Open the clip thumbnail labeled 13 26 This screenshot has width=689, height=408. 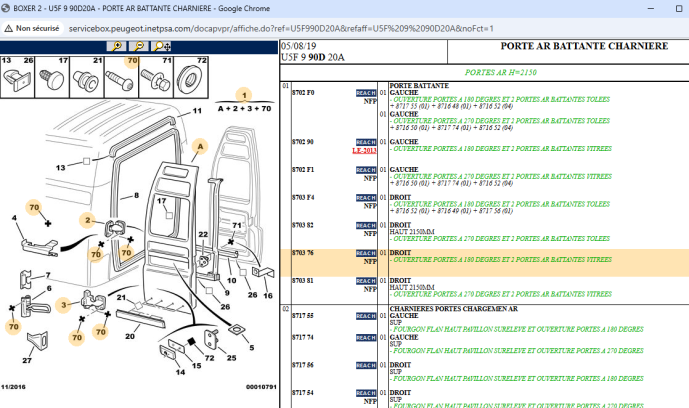[x=18, y=77]
